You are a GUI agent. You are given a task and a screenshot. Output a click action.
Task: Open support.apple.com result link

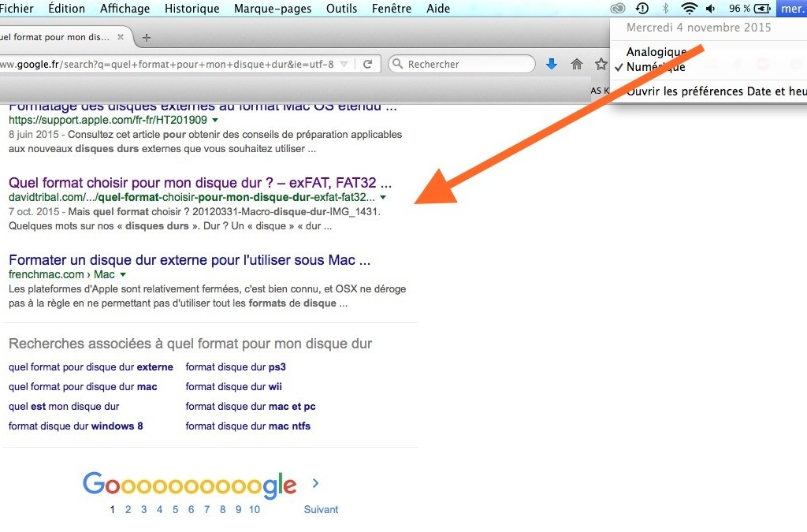pyautogui.click(x=203, y=107)
